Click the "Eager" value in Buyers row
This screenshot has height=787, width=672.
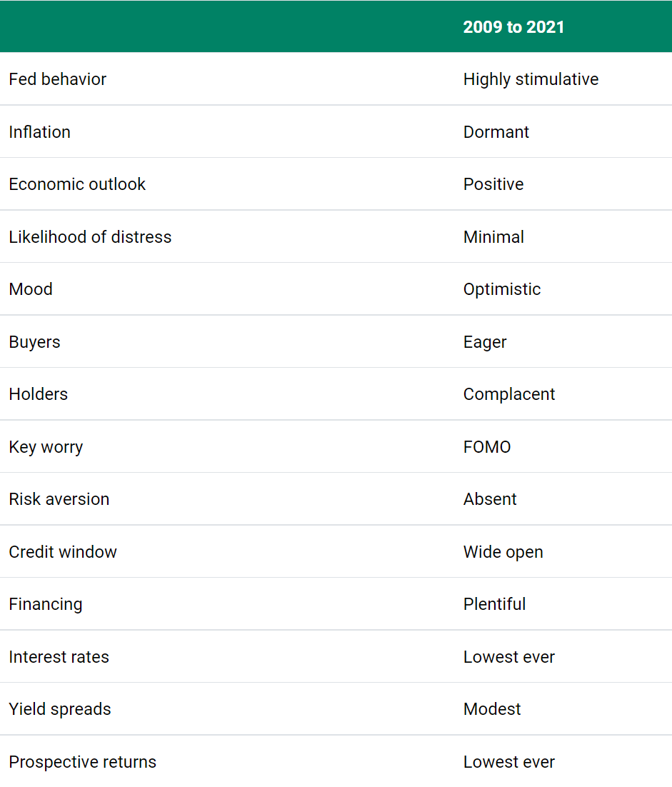(485, 342)
